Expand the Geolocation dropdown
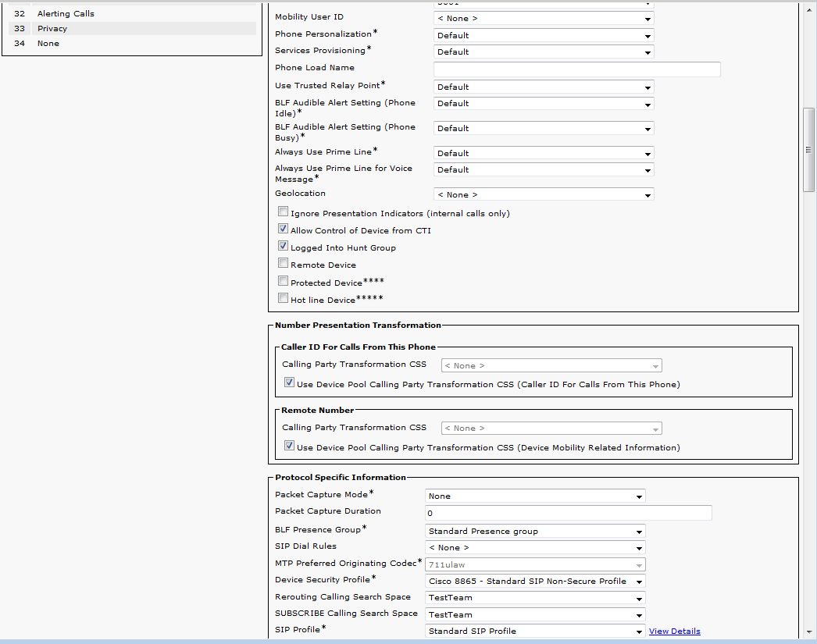 pos(544,194)
